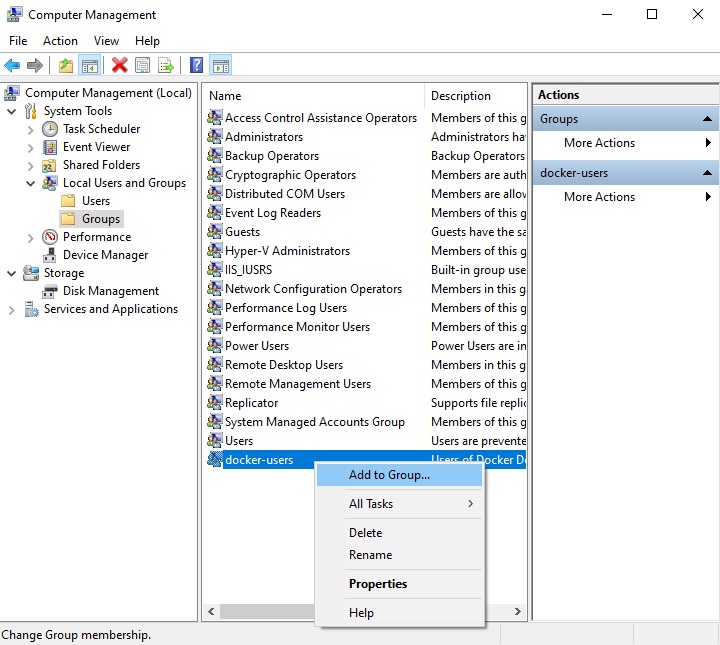The image size is (720, 645).
Task: Click the Export List toolbar icon
Action: [x=166, y=66]
